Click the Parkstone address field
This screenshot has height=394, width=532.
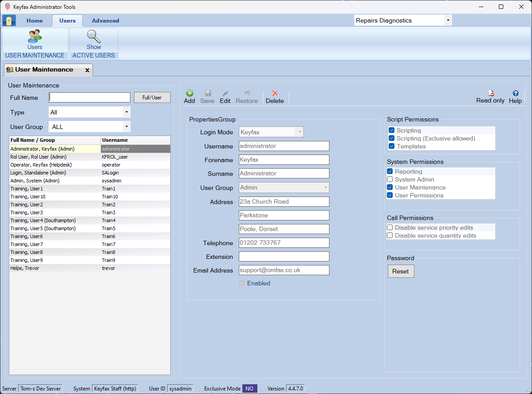pyautogui.click(x=284, y=216)
